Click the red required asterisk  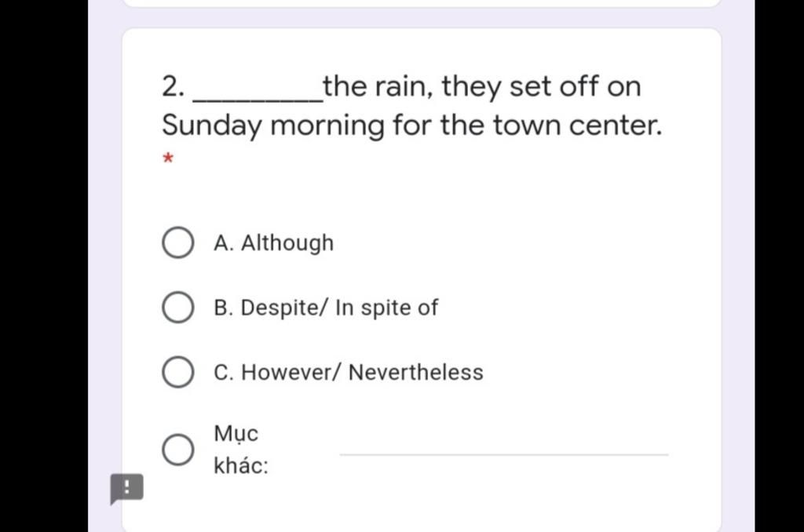click(x=166, y=159)
